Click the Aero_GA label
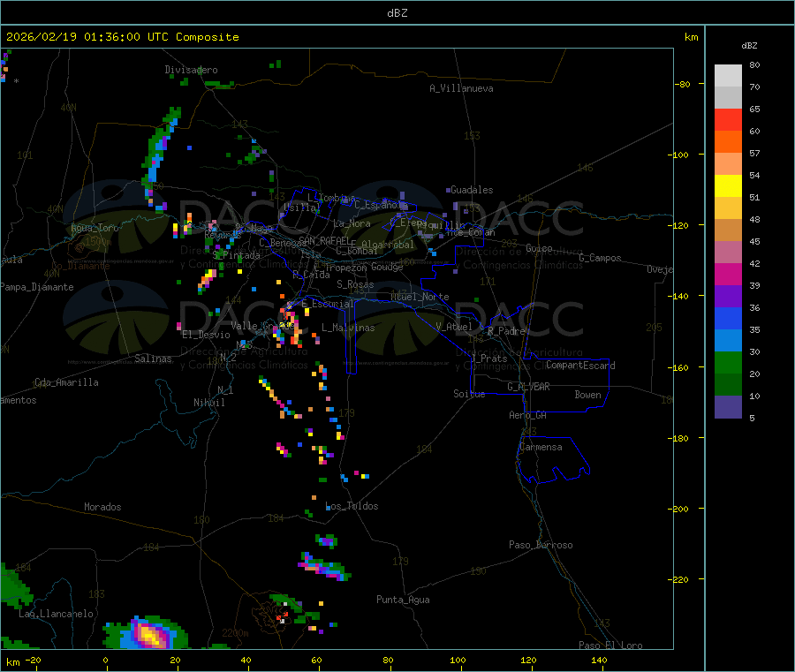Screen dimensions: 795x672 click(x=527, y=415)
